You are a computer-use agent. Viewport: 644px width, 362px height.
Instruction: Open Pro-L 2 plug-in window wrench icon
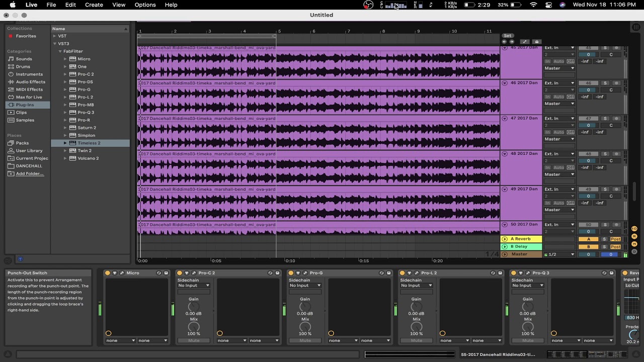coord(417,273)
